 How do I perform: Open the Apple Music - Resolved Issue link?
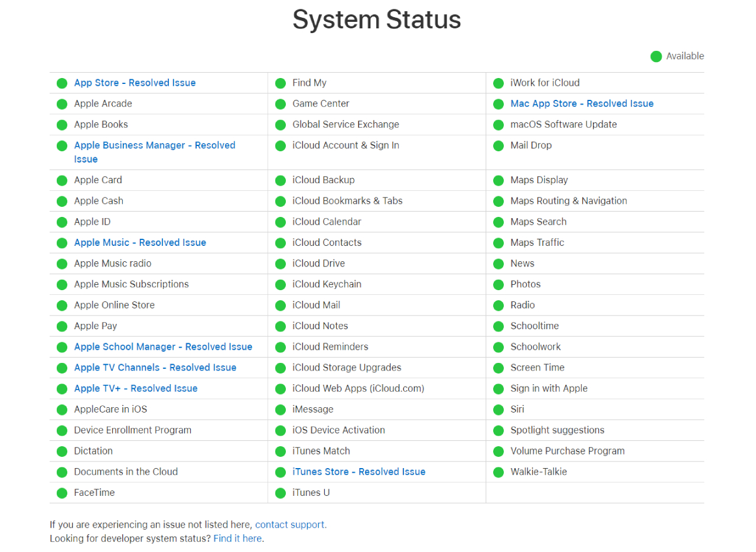(x=140, y=242)
